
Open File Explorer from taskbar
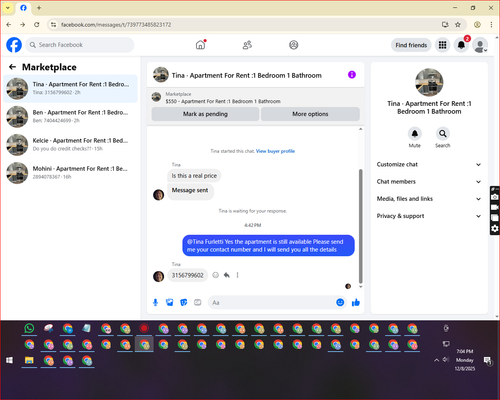[29, 360]
